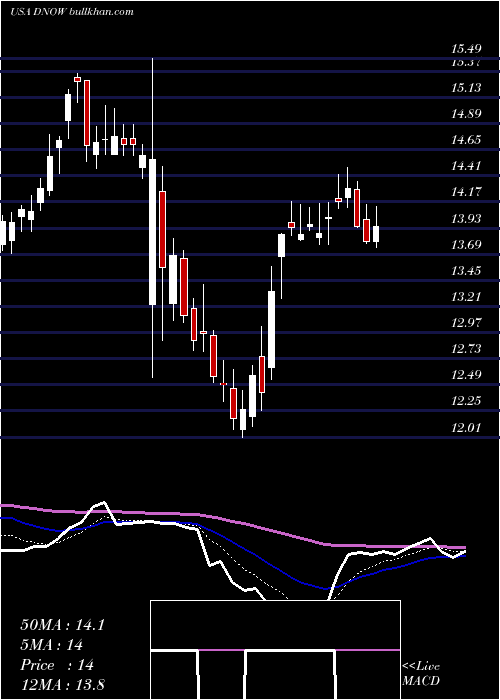Click the 12.97 price axis label
The width and height of the screenshot is (500, 700).
click(x=467, y=323)
